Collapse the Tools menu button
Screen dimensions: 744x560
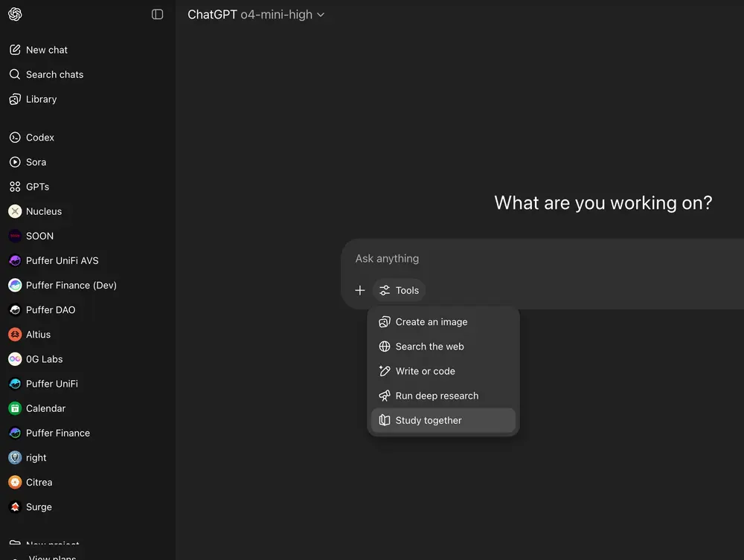click(400, 291)
